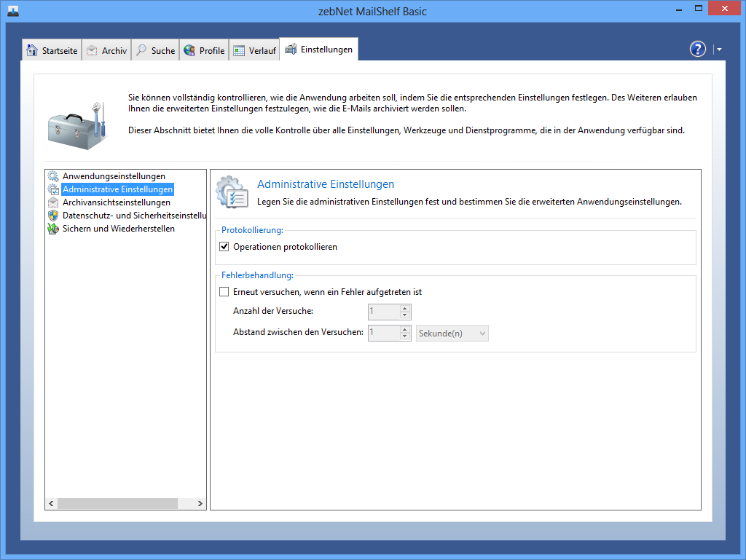Click the Anzahl der Versuche input field
This screenshot has width=746, height=560.
pos(383,312)
